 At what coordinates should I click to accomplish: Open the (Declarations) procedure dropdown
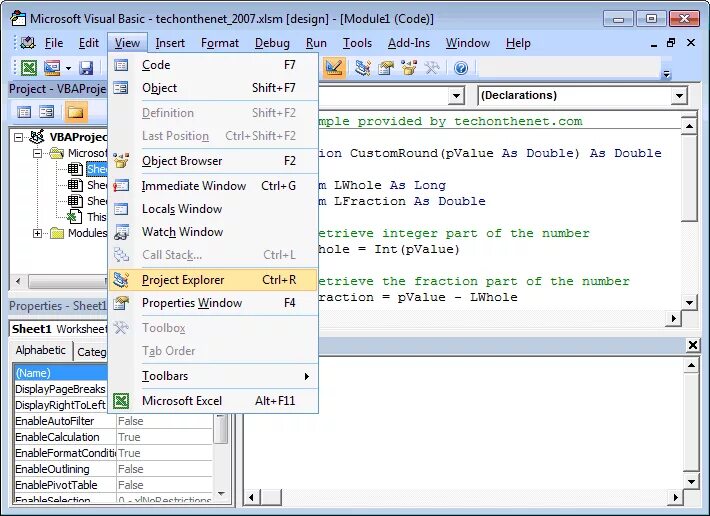click(679, 96)
